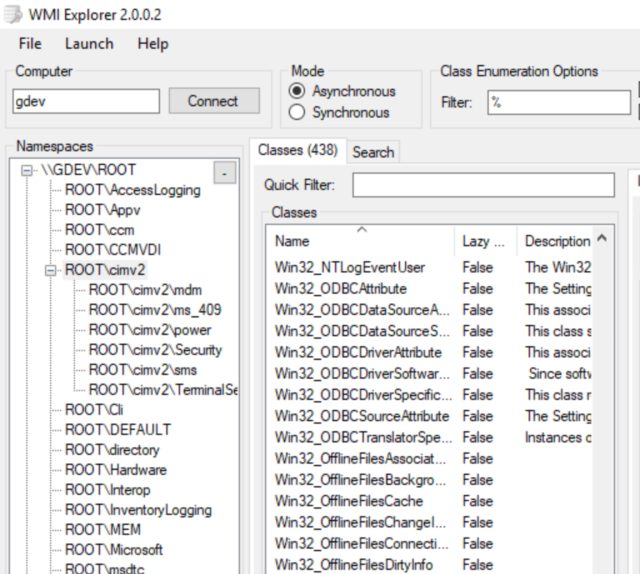Select the \\GDEV\ROOT root node

click(x=88, y=170)
